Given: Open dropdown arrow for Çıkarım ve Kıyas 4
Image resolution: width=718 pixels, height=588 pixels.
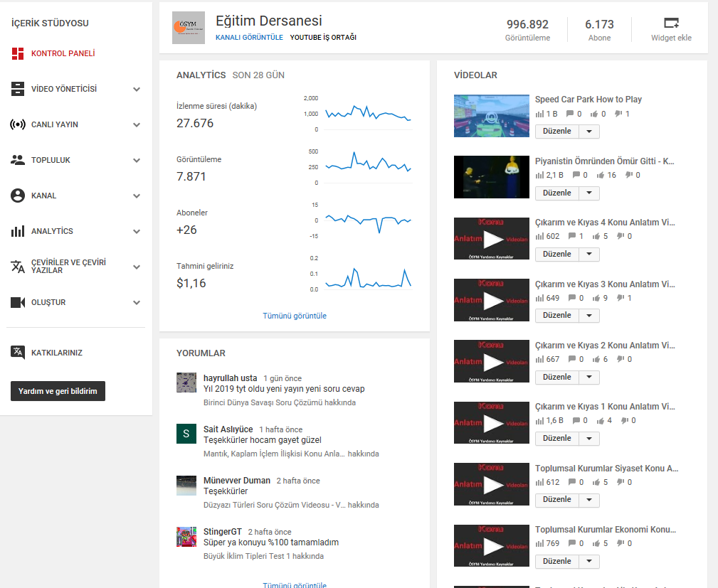Looking at the screenshot, I should (x=589, y=255).
